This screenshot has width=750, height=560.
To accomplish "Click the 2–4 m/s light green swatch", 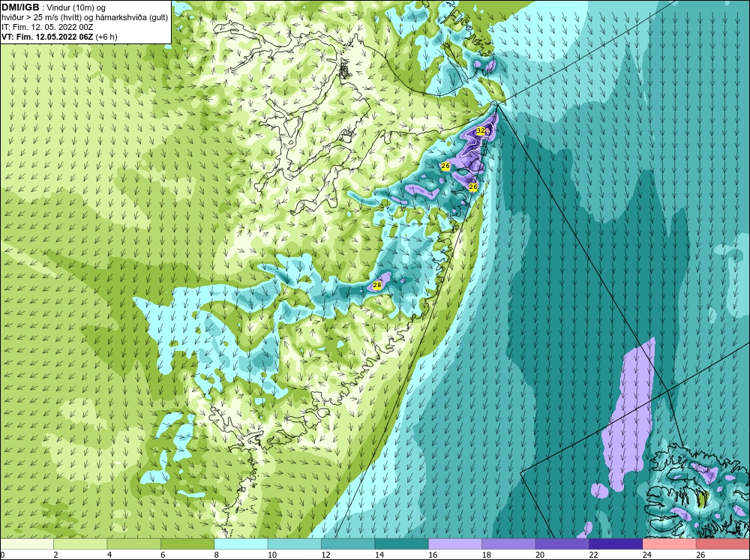I will click(x=80, y=544).
